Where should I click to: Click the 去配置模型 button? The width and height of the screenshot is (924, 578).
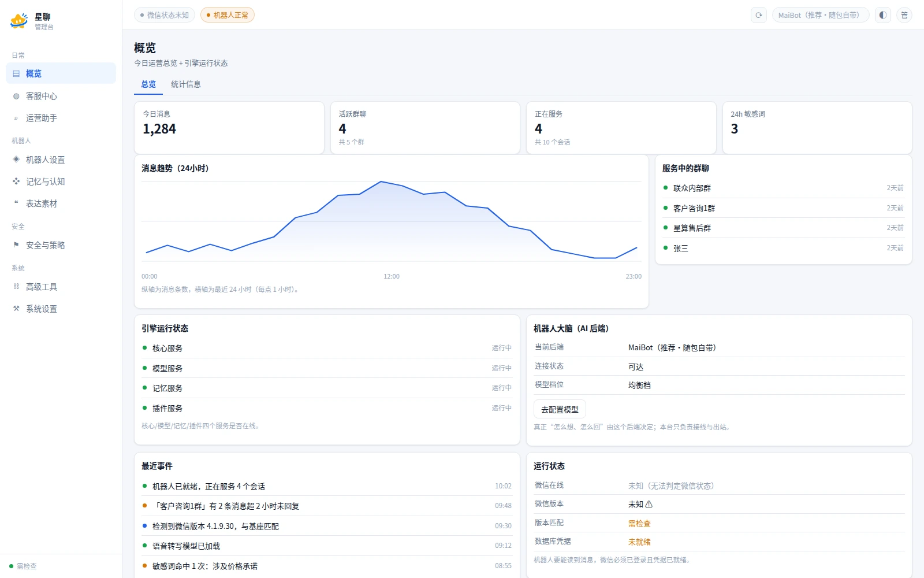pos(560,409)
